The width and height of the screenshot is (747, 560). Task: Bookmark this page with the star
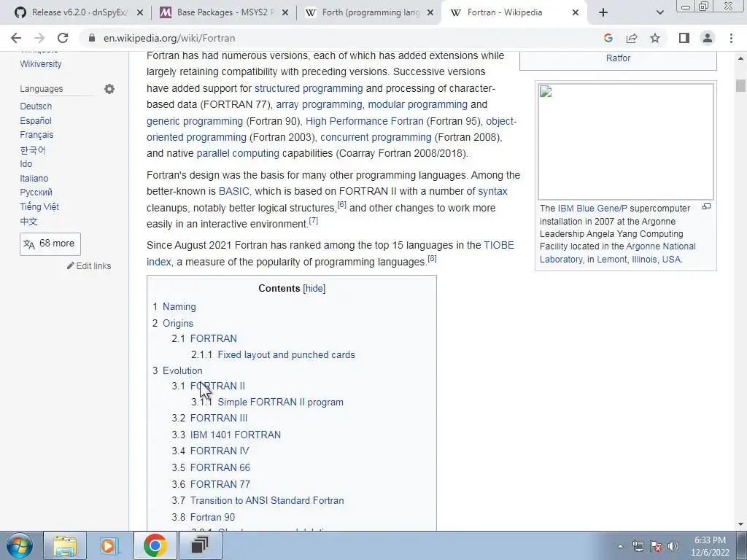tap(655, 38)
